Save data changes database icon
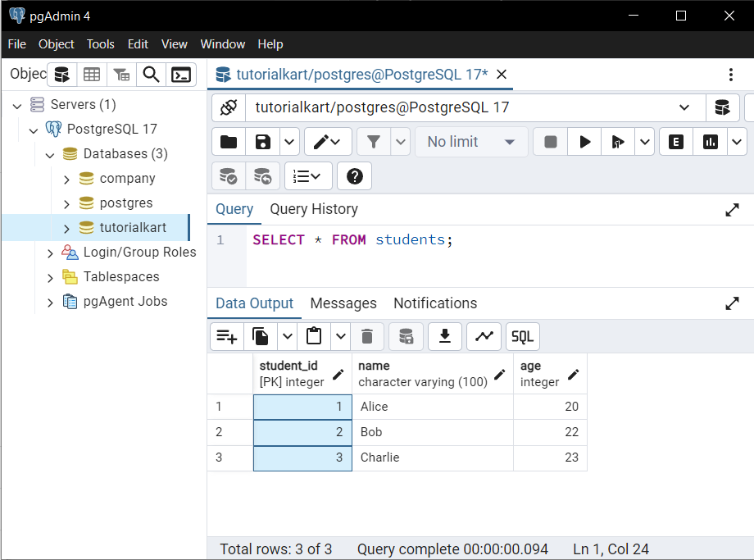Screen dimensions: 754x560 pos(407,336)
